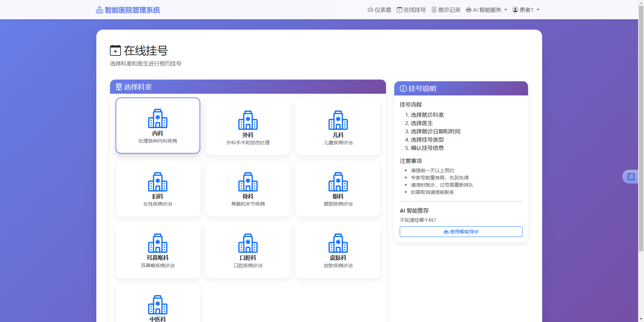Click the info icon on 挂号说明 header
Viewport: 644px width, 322px height.
coord(403,89)
